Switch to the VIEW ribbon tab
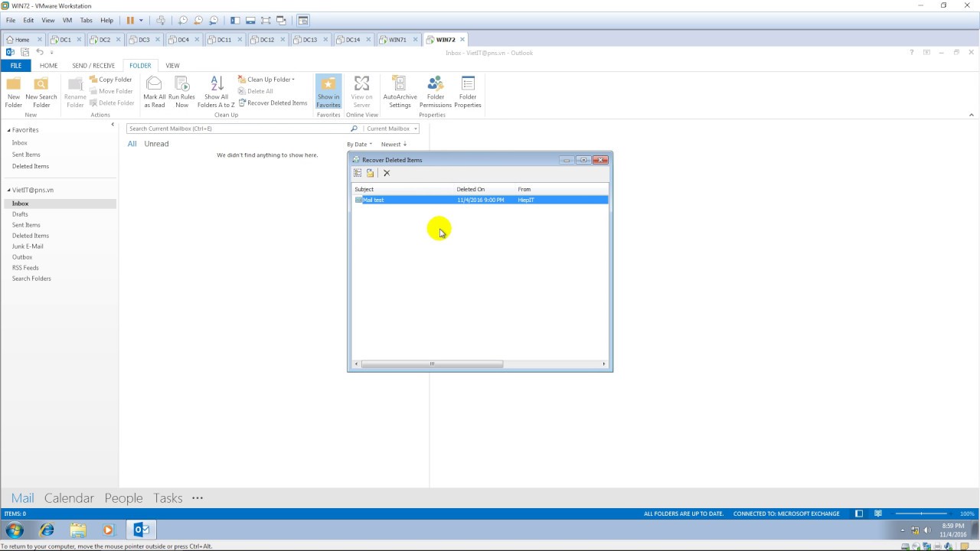The width and height of the screenshot is (980, 551). pyautogui.click(x=172, y=66)
